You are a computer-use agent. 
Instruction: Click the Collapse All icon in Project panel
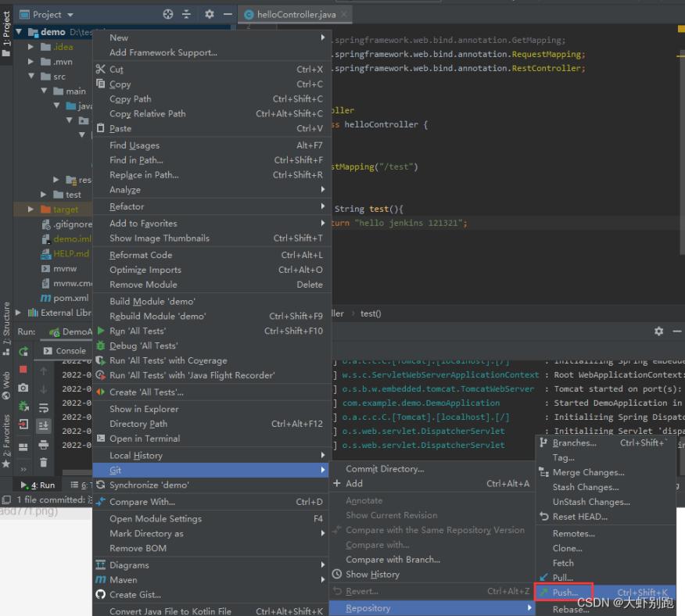tap(186, 14)
